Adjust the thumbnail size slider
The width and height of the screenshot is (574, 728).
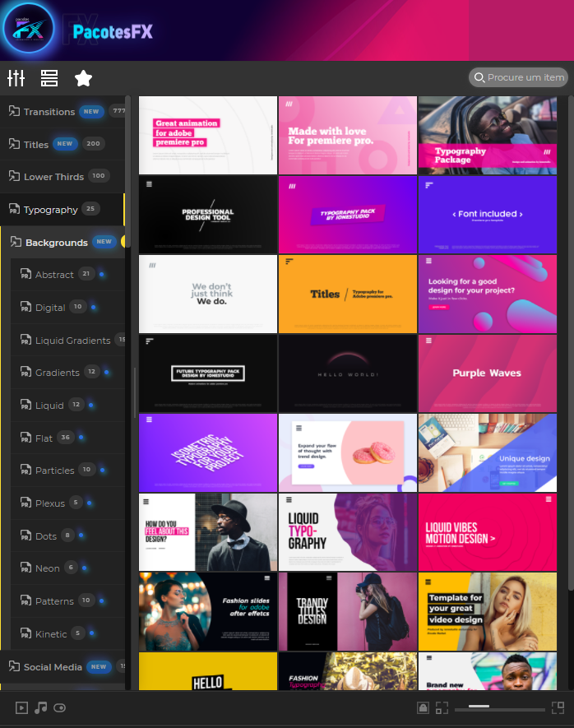[479, 707]
